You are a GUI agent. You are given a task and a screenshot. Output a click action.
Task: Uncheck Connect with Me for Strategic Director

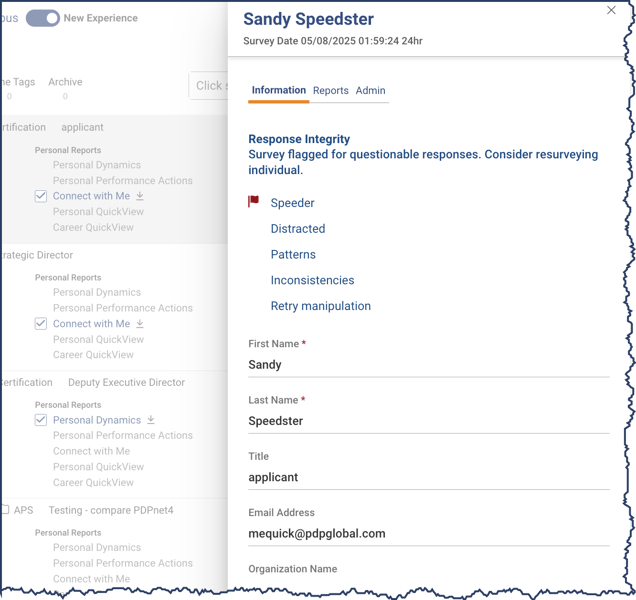[41, 324]
